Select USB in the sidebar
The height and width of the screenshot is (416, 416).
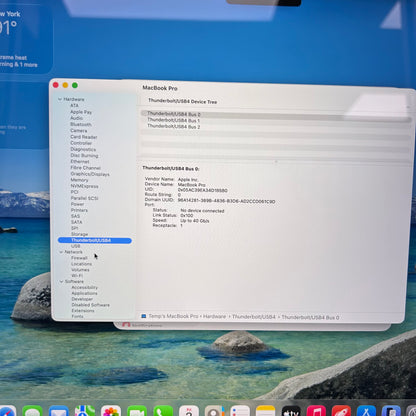[x=76, y=246]
